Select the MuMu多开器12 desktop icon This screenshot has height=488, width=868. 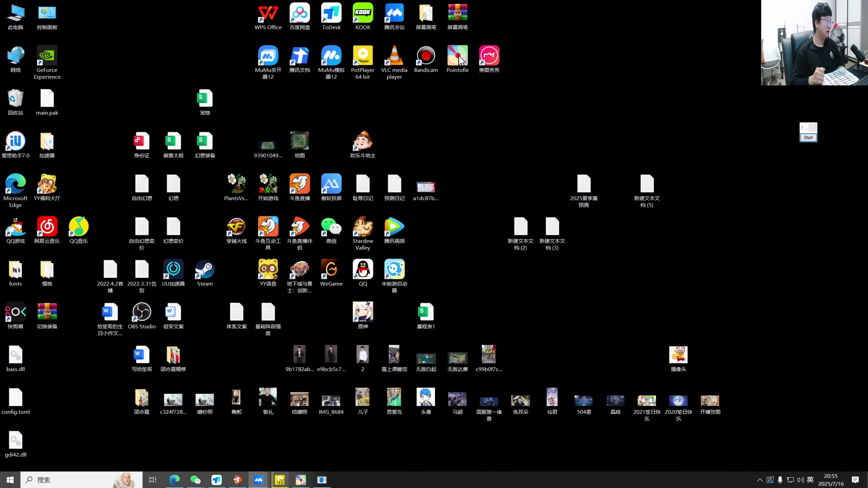coord(268,63)
